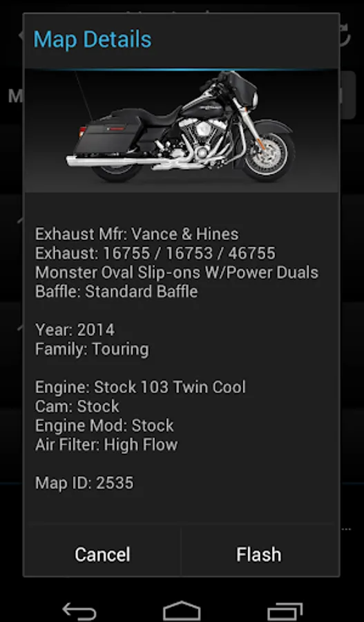364x622 pixels.
Task: Flash the selected map to bike
Action: 259,554
